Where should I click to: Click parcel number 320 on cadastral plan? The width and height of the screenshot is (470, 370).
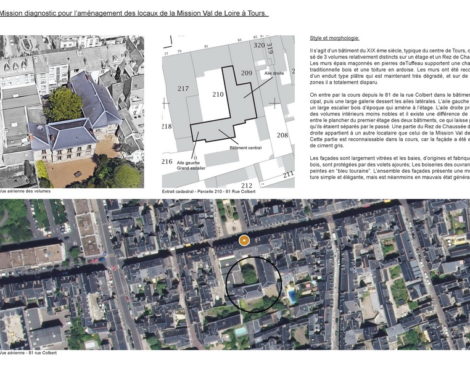(x=259, y=45)
